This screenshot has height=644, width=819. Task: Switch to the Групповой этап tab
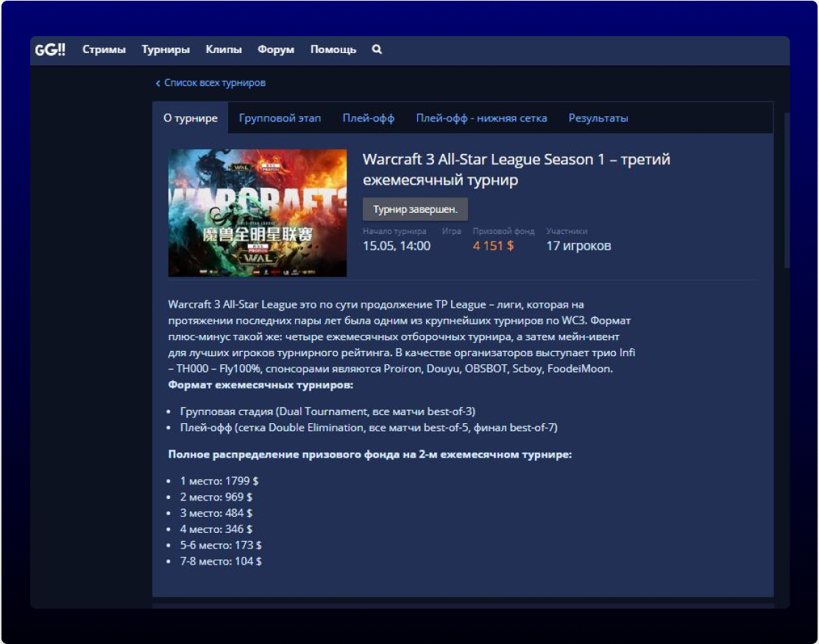coord(280,118)
